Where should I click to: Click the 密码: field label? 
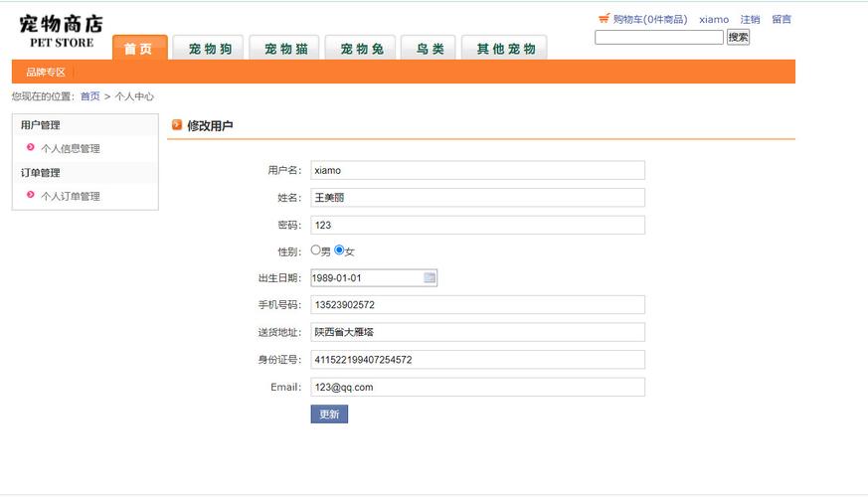[x=289, y=225]
